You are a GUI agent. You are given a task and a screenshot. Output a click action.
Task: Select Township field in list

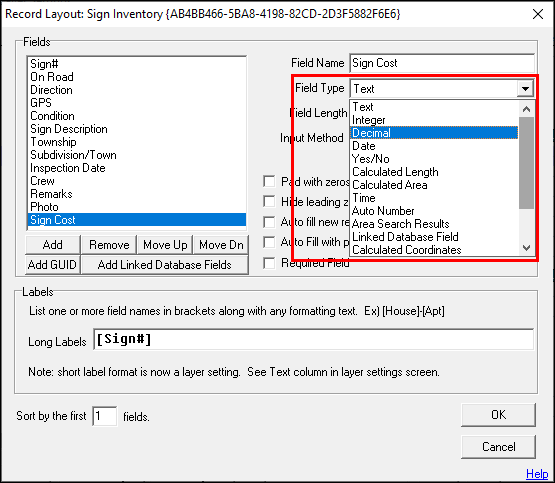coord(136,142)
